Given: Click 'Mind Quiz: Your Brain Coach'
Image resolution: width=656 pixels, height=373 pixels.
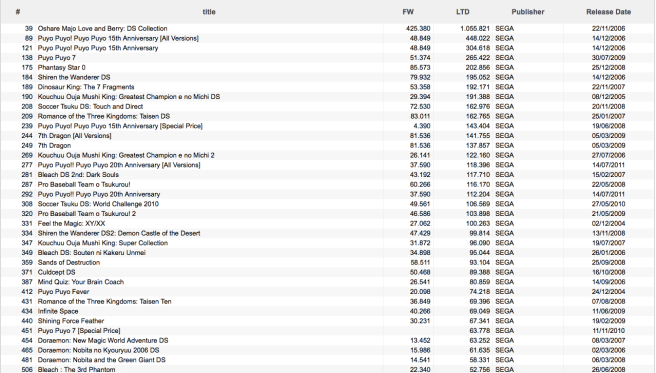Looking at the screenshot, I should (81, 282).
